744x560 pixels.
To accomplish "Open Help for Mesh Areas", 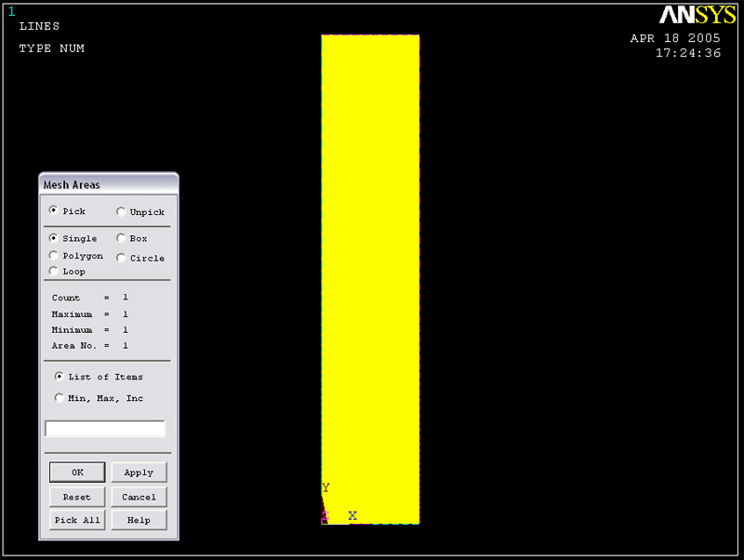I will click(x=139, y=520).
